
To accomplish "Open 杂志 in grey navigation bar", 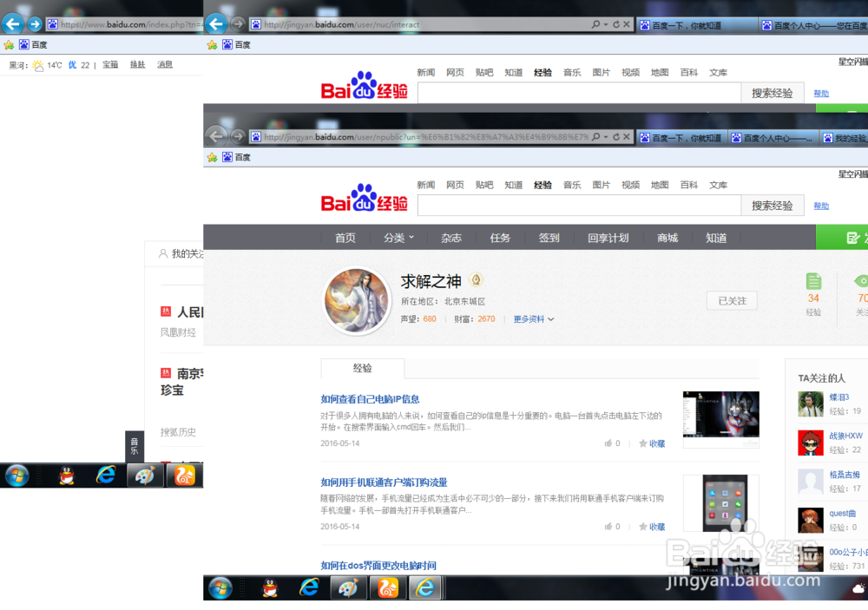I will [x=451, y=238].
